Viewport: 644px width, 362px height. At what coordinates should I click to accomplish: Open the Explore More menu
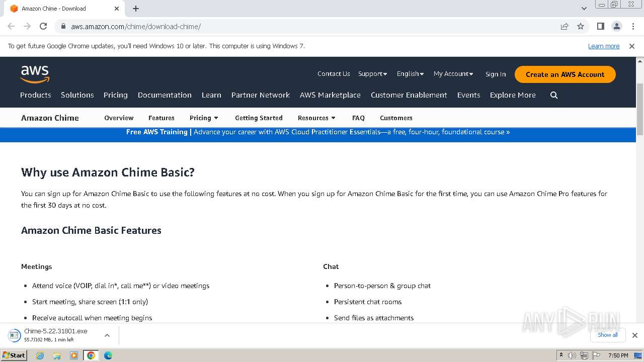coord(513,95)
